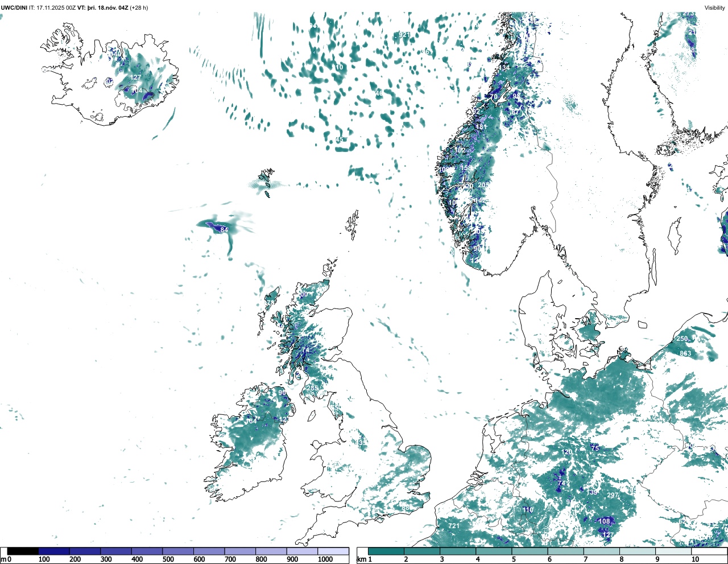Click the '102' value on Norway coast
728x564 pixels.
460,150
